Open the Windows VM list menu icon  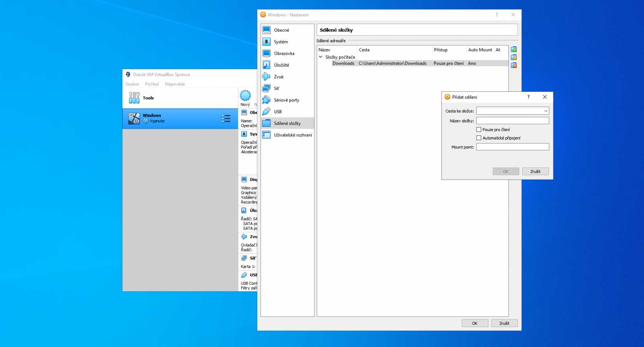coord(226,119)
